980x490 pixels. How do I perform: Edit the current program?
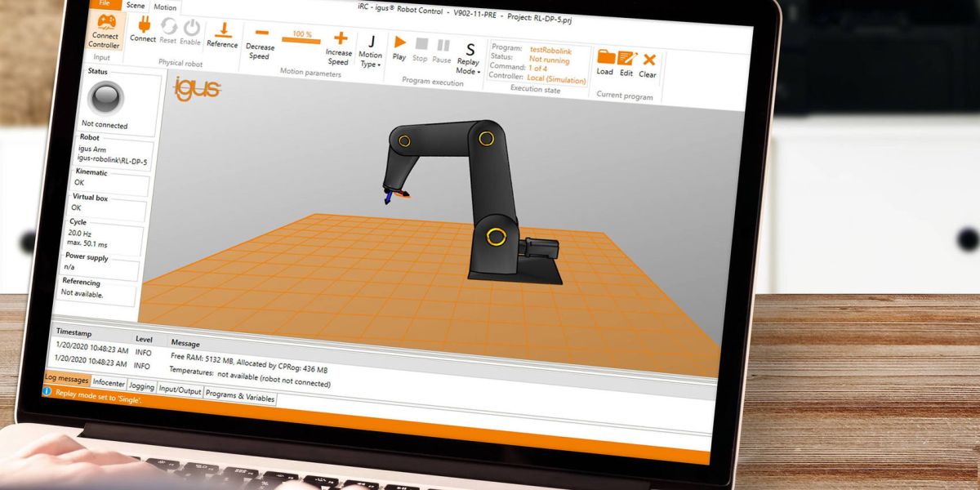[x=626, y=64]
